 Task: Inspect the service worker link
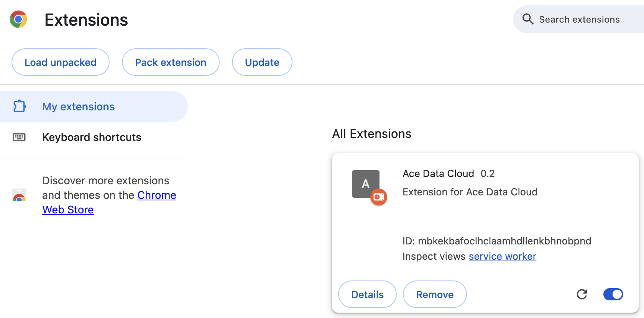tap(502, 256)
